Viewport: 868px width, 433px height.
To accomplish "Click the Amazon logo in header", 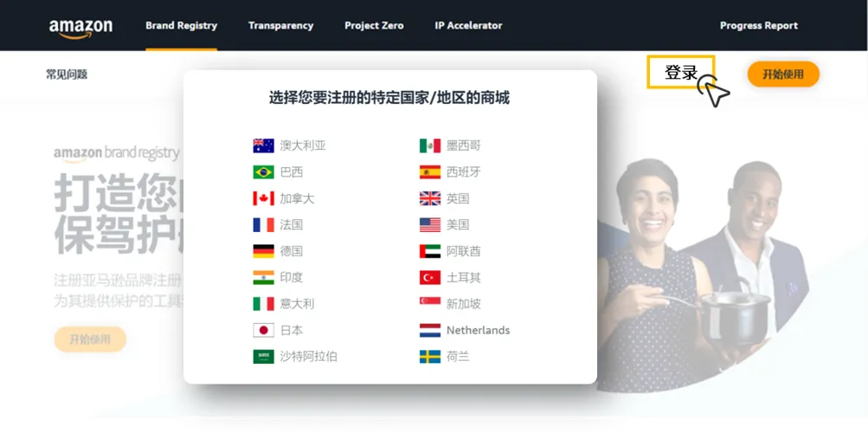I will tap(80, 28).
